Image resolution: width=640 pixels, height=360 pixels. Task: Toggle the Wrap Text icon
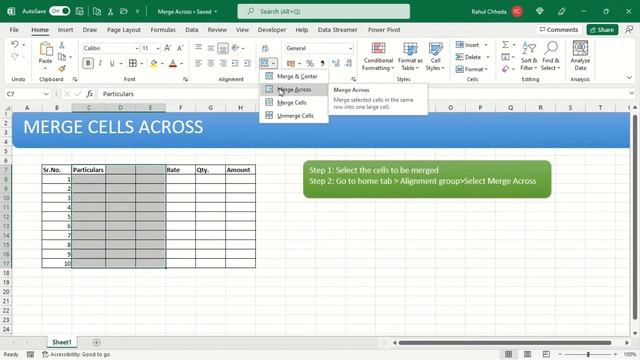(x=265, y=49)
